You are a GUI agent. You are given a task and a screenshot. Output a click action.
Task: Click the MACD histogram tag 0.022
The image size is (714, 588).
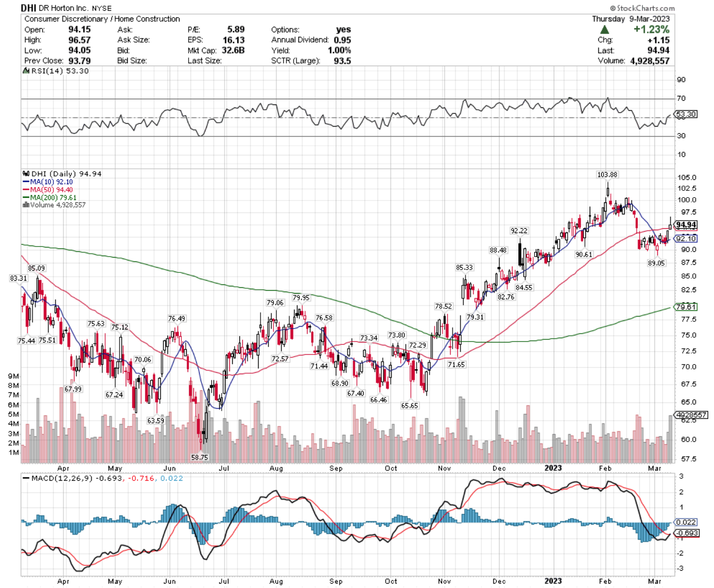click(686, 522)
